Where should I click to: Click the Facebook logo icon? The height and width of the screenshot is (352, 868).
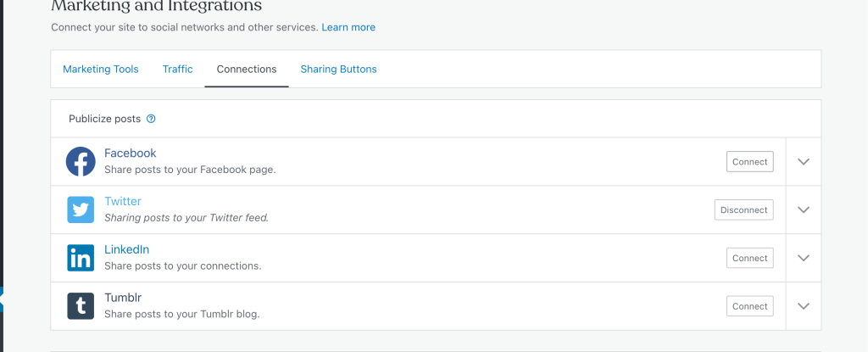click(x=81, y=162)
